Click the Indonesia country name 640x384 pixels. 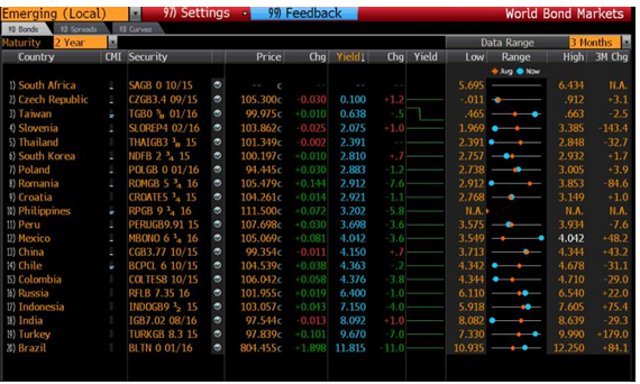click(x=41, y=307)
